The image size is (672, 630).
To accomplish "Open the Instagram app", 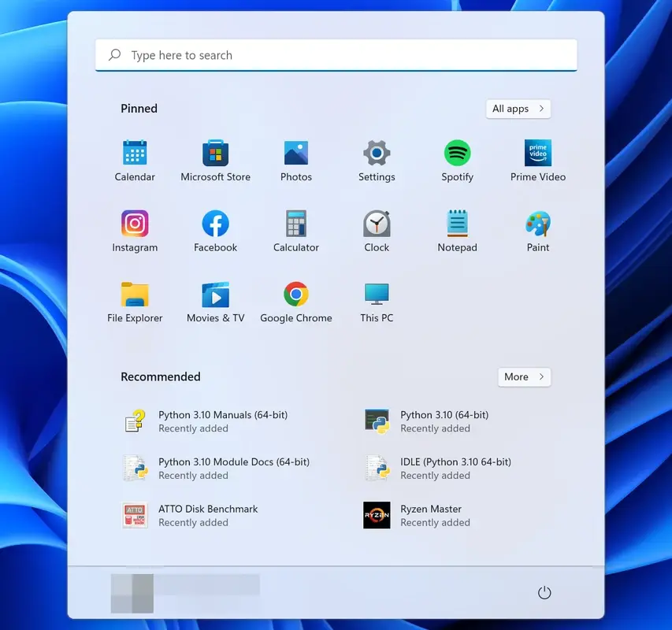I will pyautogui.click(x=135, y=224).
